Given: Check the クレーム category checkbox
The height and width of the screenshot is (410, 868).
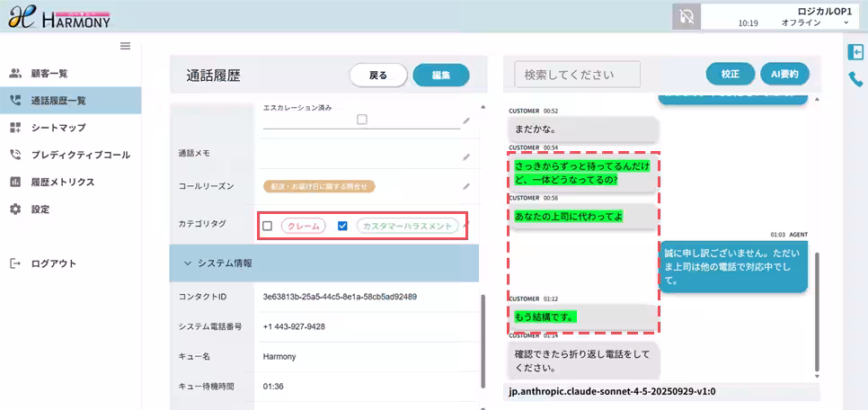Looking at the screenshot, I should [267, 226].
